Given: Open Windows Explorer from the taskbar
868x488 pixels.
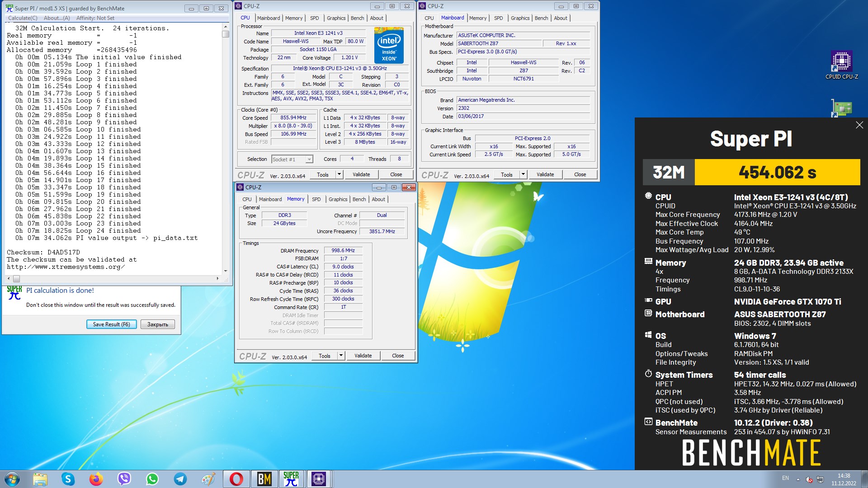Looking at the screenshot, I should tap(40, 479).
